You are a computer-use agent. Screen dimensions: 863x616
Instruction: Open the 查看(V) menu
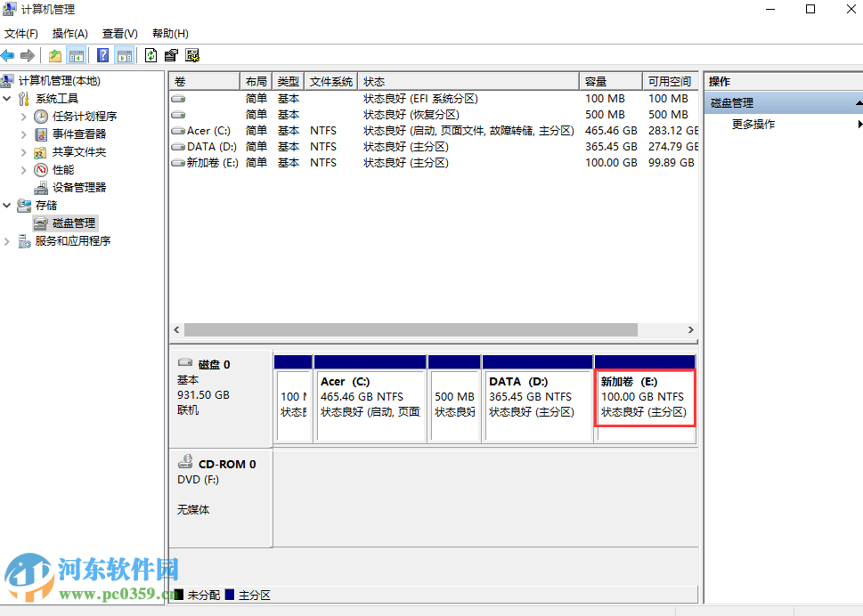tap(120, 33)
